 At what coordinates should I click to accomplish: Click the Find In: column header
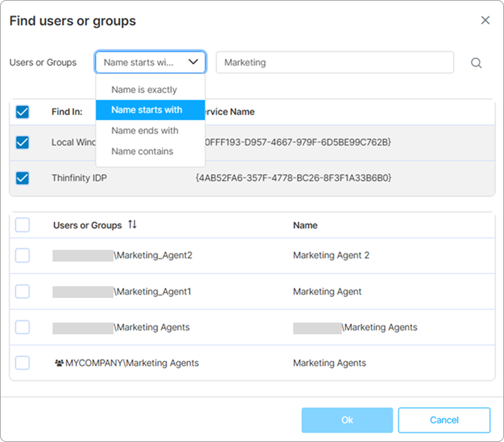67,112
